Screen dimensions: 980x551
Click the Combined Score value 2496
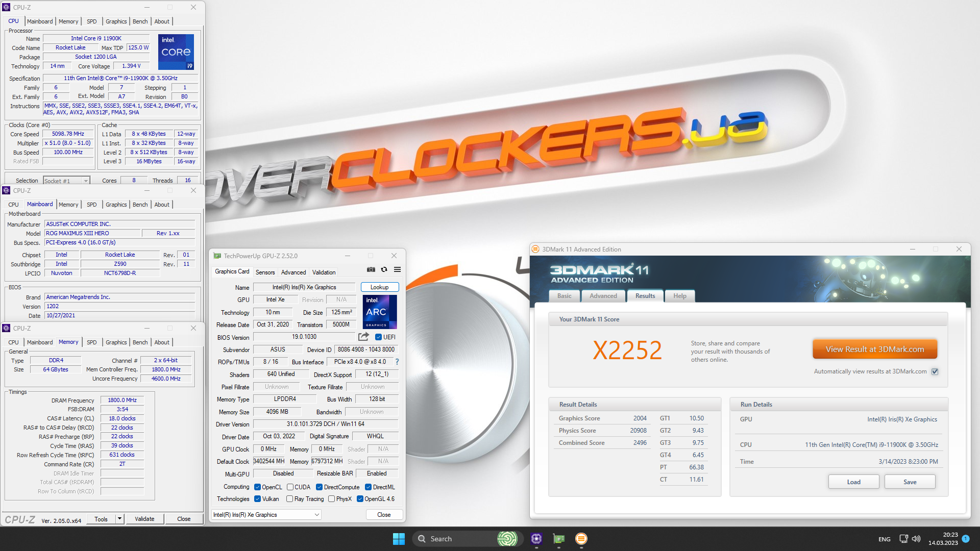[x=640, y=443]
